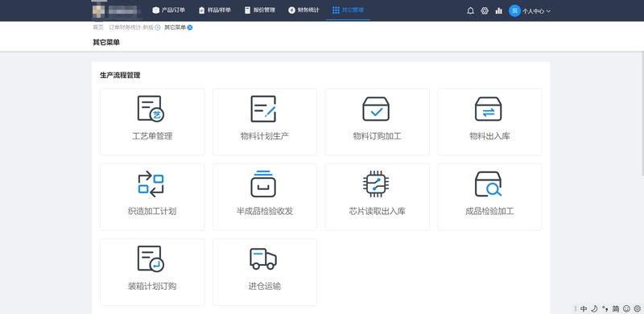
Task: Click the notification bell icon
Action: tap(471, 11)
